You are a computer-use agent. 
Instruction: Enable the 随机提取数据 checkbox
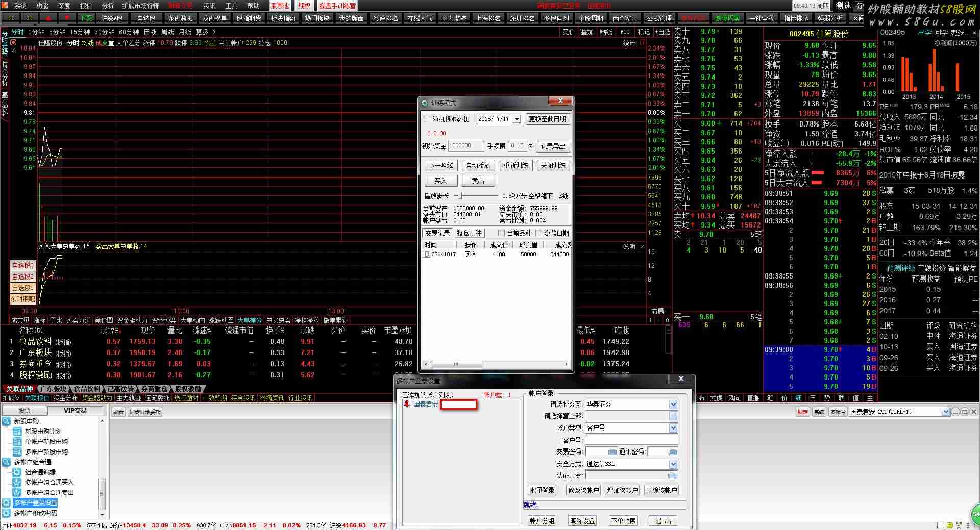(427, 119)
